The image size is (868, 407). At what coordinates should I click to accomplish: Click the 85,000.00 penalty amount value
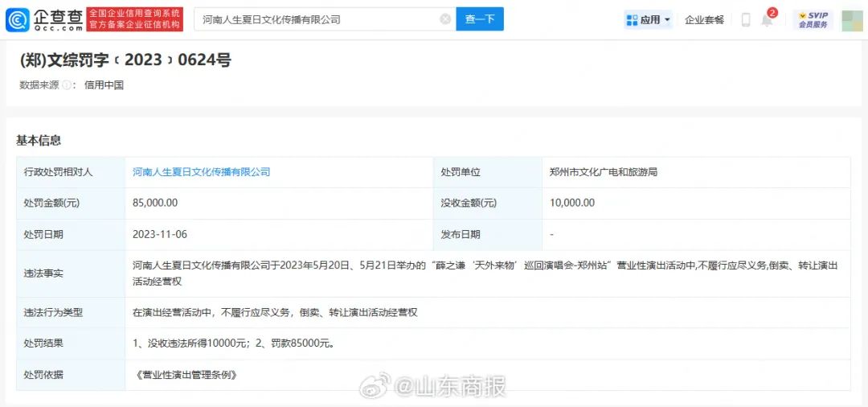[155, 203]
